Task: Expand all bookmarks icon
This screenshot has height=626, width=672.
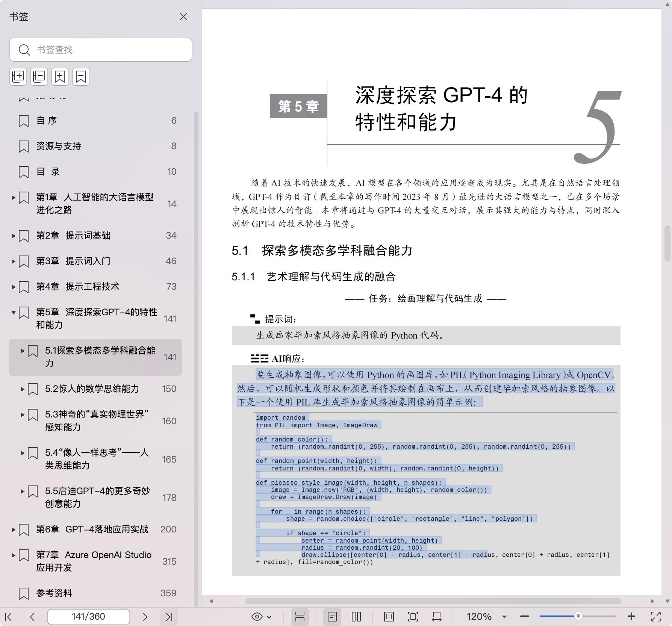Action: point(18,77)
